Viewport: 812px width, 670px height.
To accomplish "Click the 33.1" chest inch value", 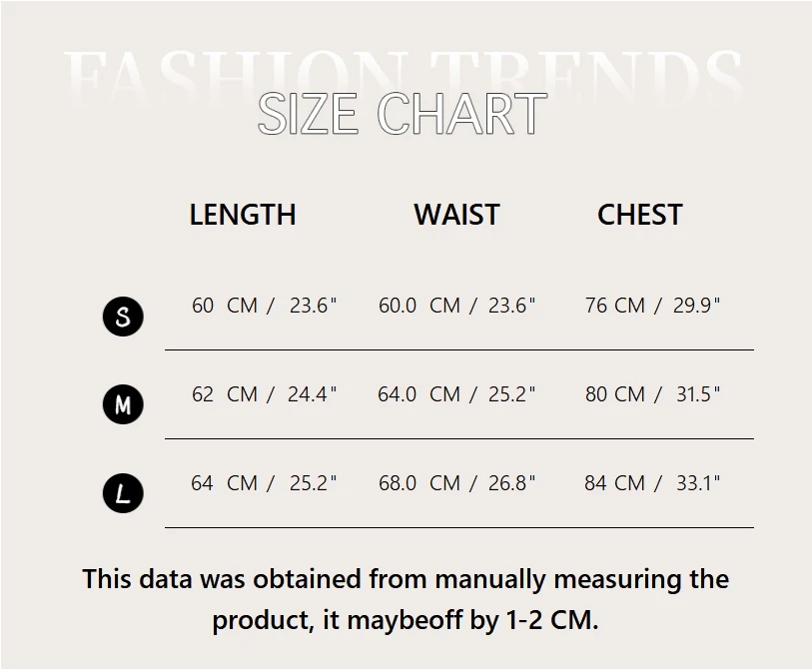I will 698,483.
